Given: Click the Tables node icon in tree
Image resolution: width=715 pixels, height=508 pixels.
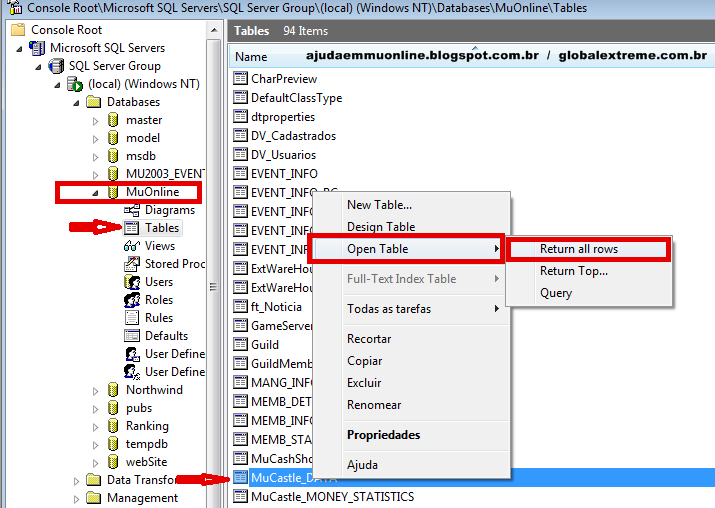Looking at the screenshot, I should (x=132, y=228).
